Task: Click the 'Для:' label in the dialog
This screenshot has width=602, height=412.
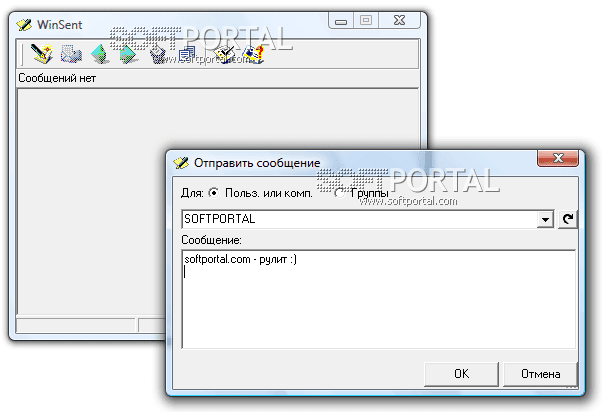Action: [192, 193]
